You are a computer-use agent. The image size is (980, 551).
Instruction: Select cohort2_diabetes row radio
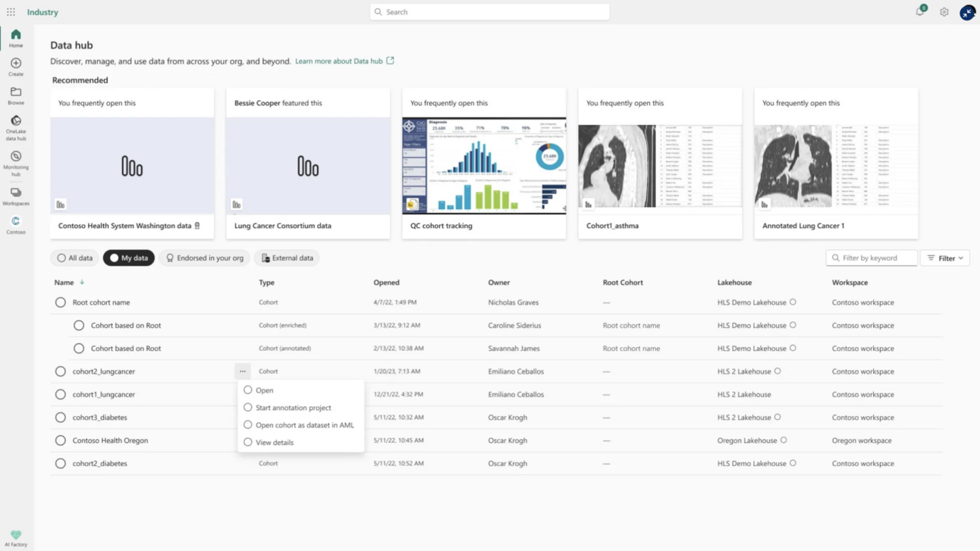click(x=61, y=463)
